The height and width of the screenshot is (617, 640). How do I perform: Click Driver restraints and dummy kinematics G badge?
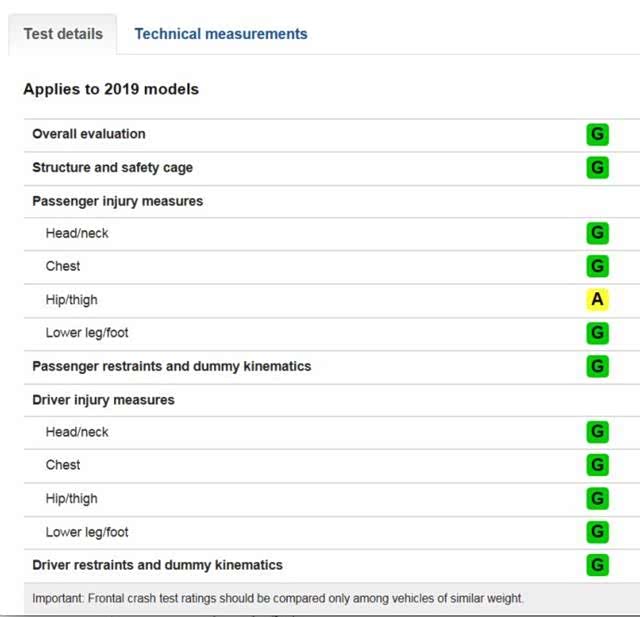597,565
